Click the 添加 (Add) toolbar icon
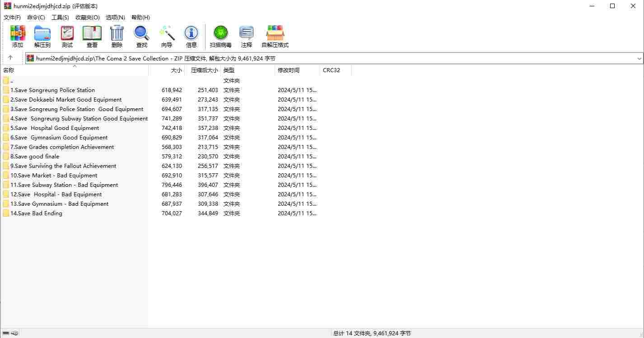The width and height of the screenshot is (644, 338). click(x=18, y=37)
